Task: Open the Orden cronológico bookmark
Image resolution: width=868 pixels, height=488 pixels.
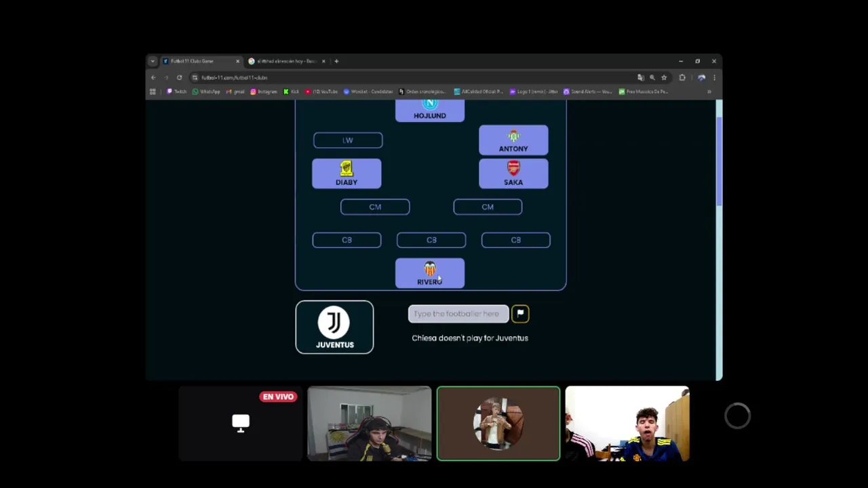Action: coord(422,91)
